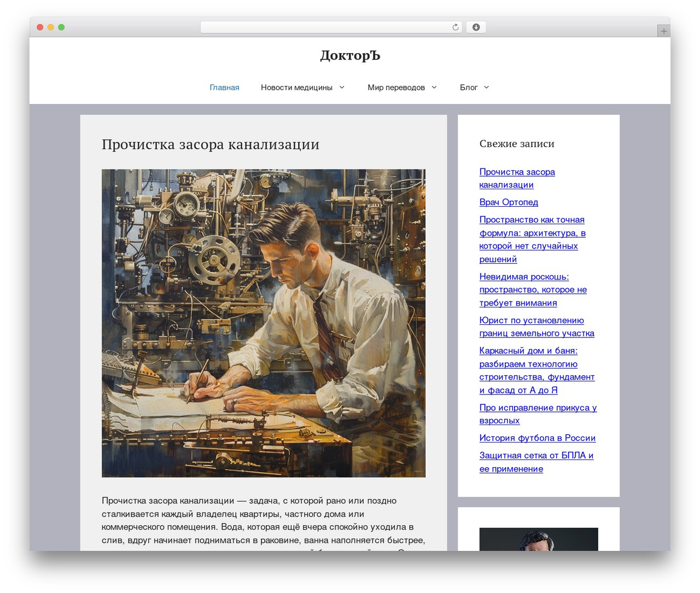Open link История футбола в России
700x593 pixels.
[538, 438]
